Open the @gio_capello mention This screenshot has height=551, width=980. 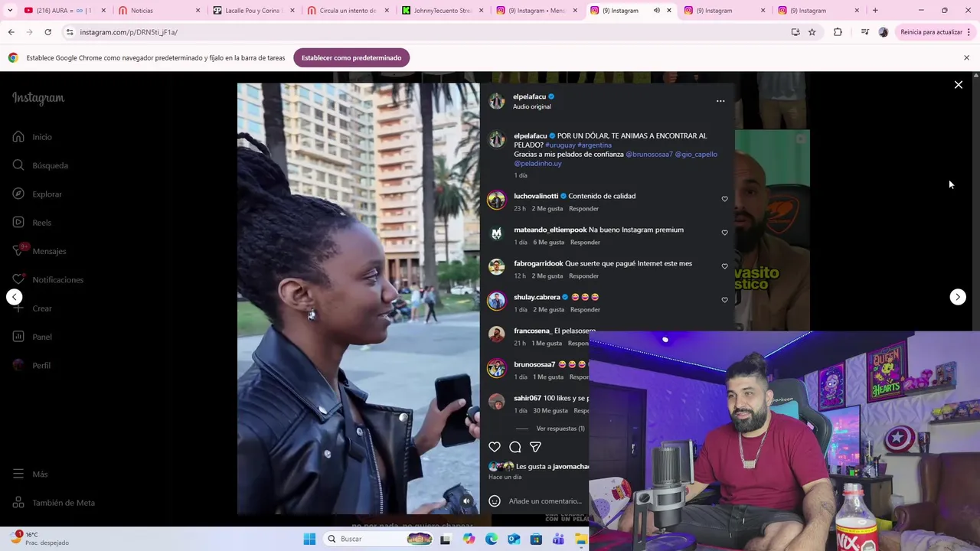click(696, 154)
